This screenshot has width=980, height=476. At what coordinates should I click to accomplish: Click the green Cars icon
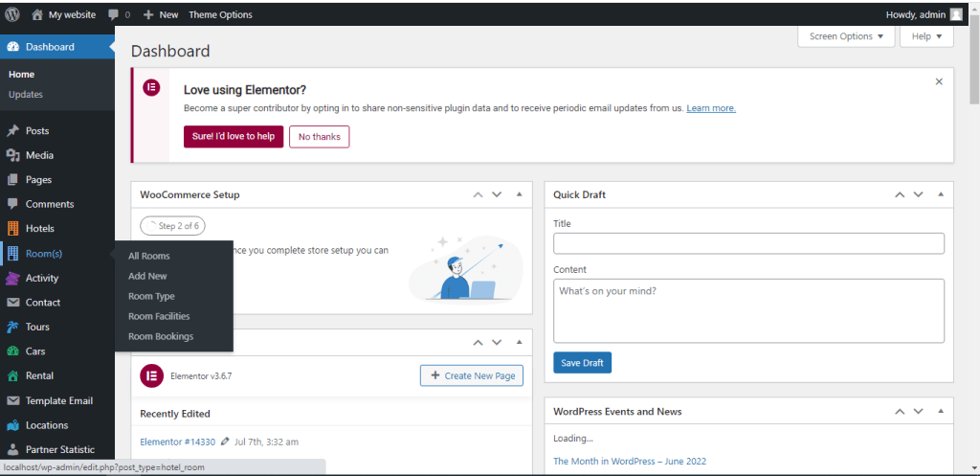12,351
